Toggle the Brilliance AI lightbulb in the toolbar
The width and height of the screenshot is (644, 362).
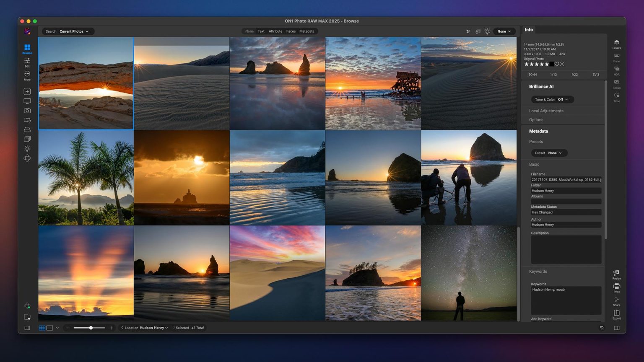click(487, 31)
